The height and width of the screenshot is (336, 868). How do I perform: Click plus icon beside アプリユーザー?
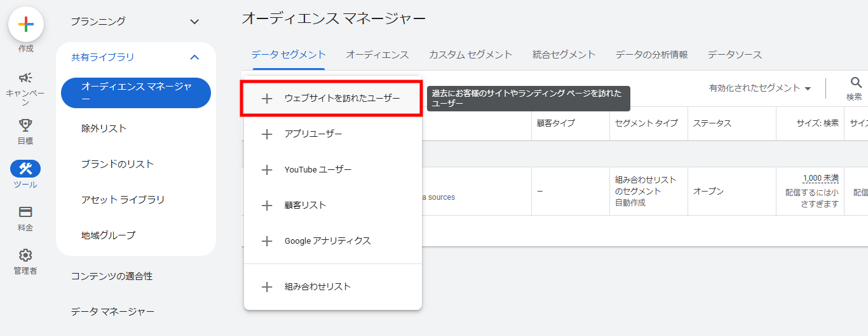pos(268,134)
